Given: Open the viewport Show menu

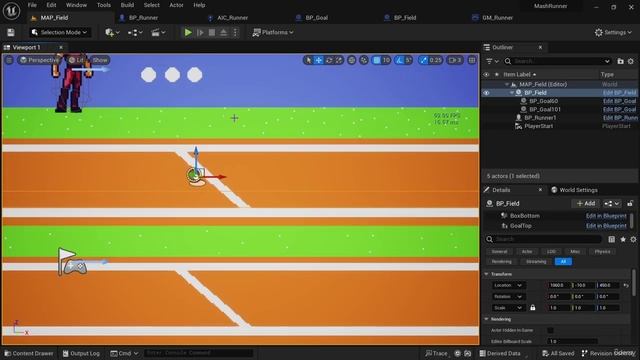Looking at the screenshot, I should (100, 60).
